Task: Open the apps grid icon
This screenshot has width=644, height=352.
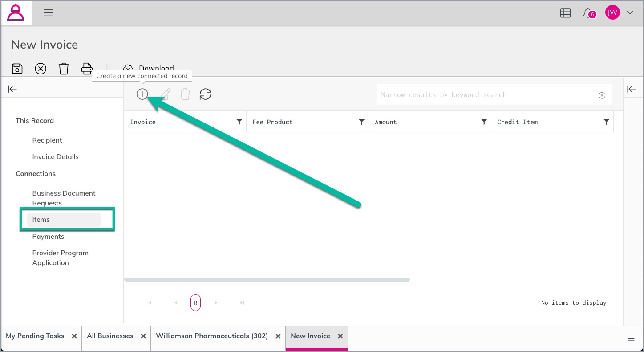Action: tap(565, 13)
